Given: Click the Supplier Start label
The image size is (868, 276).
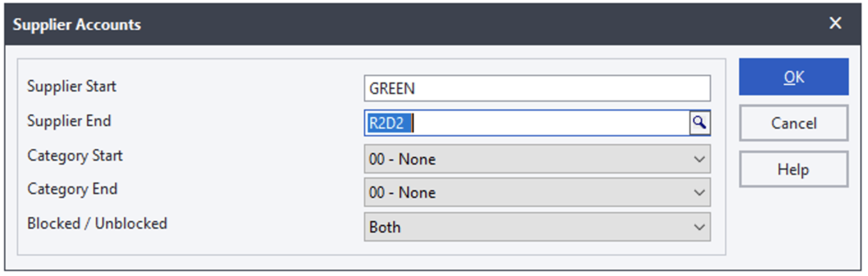Looking at the screenshot, I should pyautogui.click(x=72, y=86).
